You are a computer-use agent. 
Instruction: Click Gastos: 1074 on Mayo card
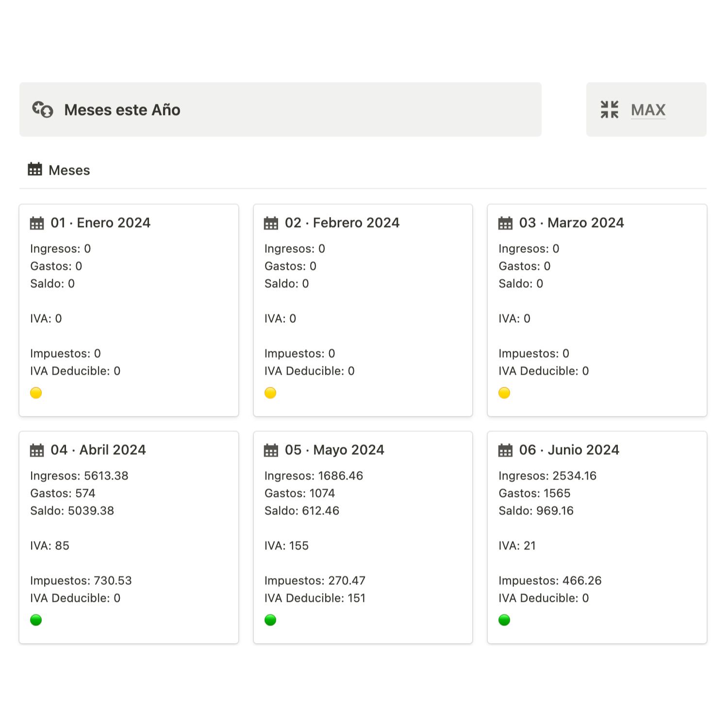pos(299,493)
